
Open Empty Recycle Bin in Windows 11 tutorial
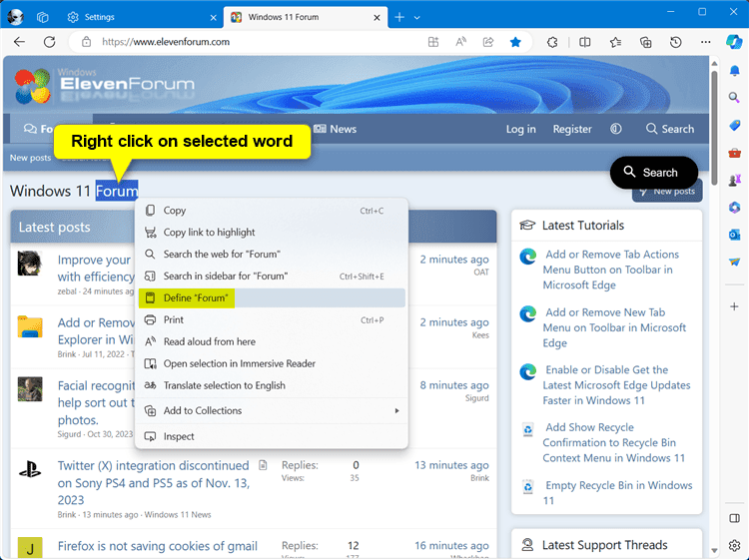pos(617,493)
